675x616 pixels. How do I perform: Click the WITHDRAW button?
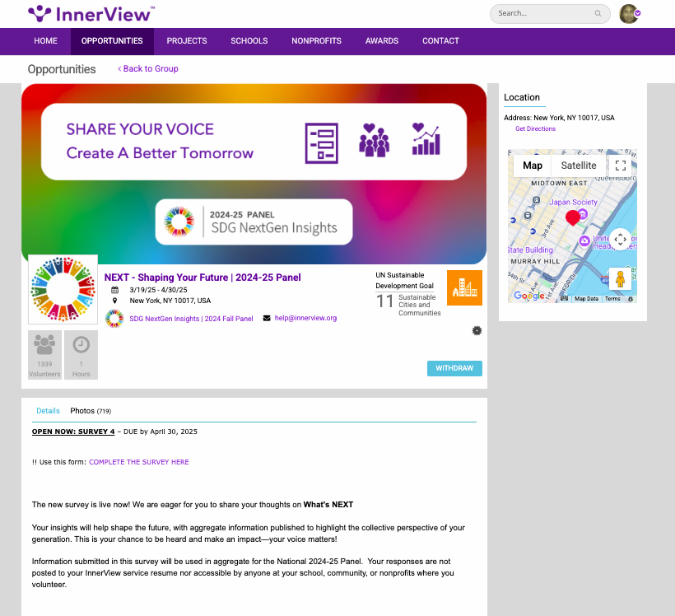(454, 368)
